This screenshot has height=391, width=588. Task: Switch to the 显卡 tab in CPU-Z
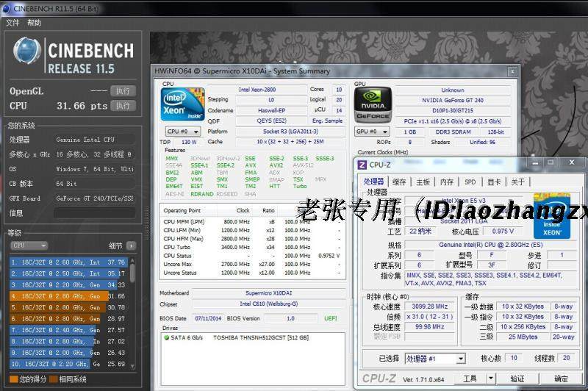pyautogui.click(x=494, y=182)
